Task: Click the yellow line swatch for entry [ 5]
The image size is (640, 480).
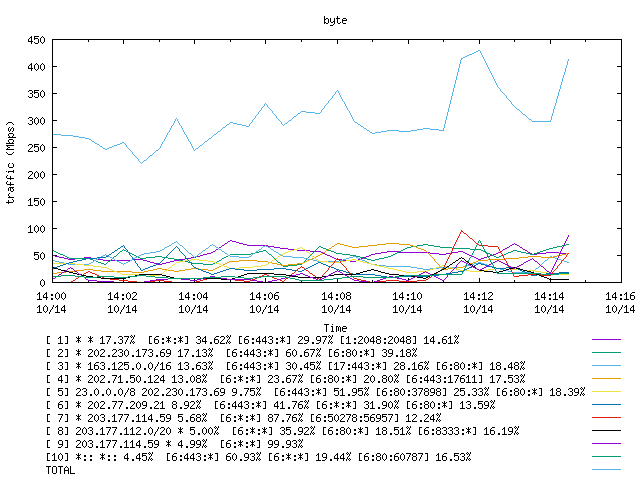Action: (606, 392)
